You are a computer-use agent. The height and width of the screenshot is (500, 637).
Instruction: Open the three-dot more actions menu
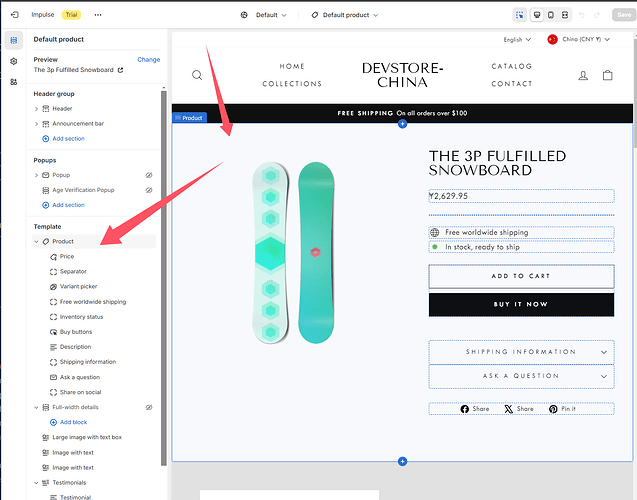[x=98, y=15]
